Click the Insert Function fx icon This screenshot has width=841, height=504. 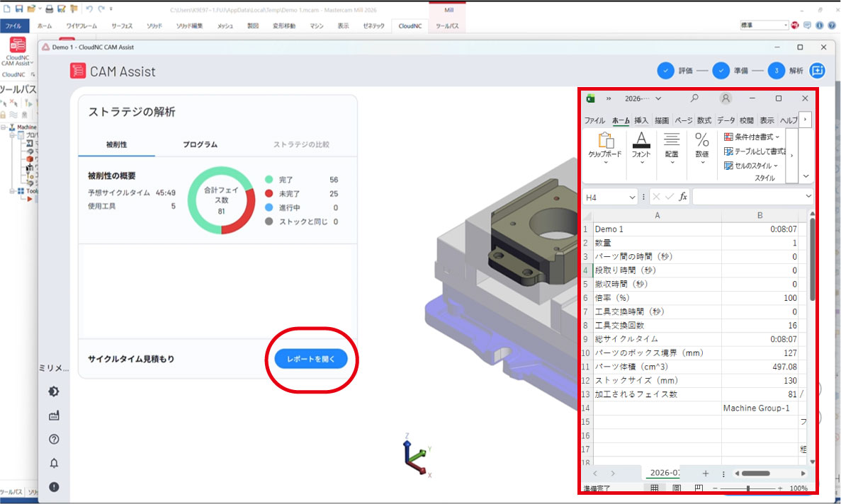pyautogui.click(x=683, y=197)
